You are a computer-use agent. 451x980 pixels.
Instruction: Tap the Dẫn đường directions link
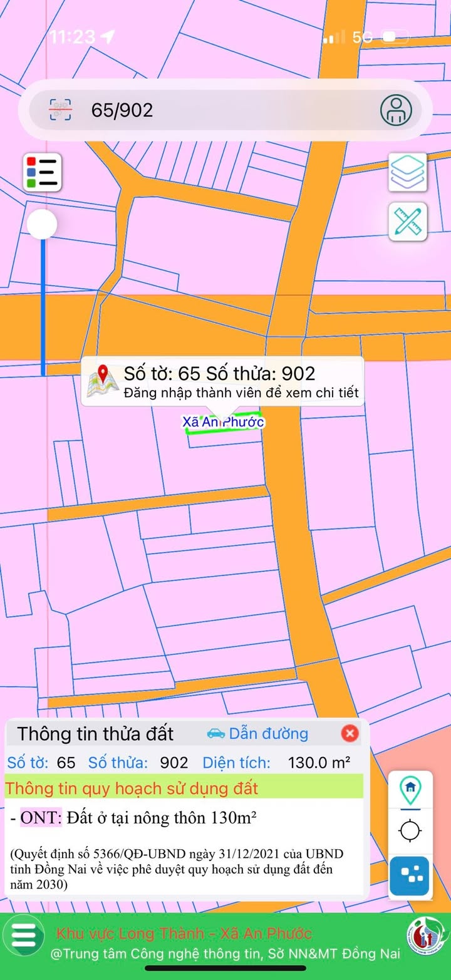pyautogui.click(x=257, y=733)
